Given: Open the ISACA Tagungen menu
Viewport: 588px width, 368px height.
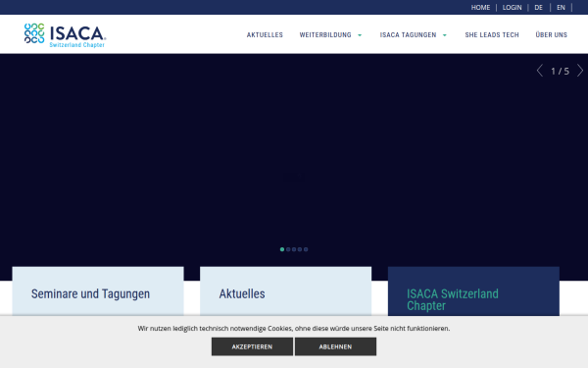Looking at the screenshot, I should click(408, 35).
